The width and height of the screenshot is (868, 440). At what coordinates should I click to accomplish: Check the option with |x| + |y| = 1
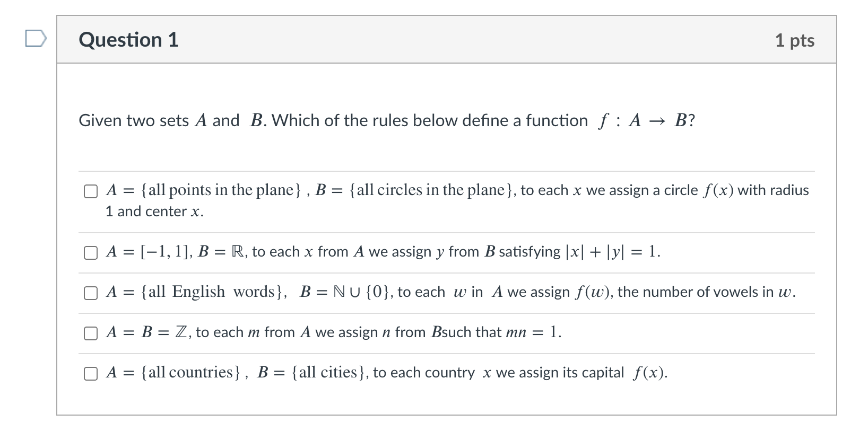(x=90, y=253)
